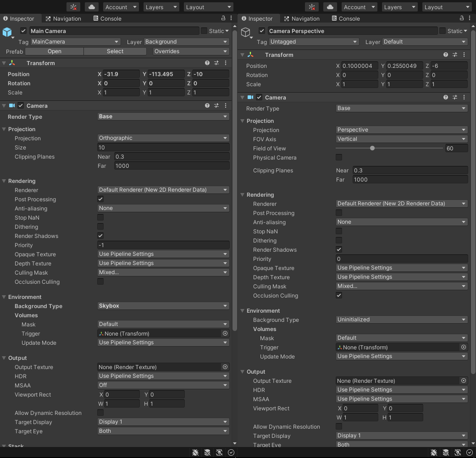Adjust the Field of View slider
The width and height of the screenshot is (476, 458).
[x=371, y=148]
